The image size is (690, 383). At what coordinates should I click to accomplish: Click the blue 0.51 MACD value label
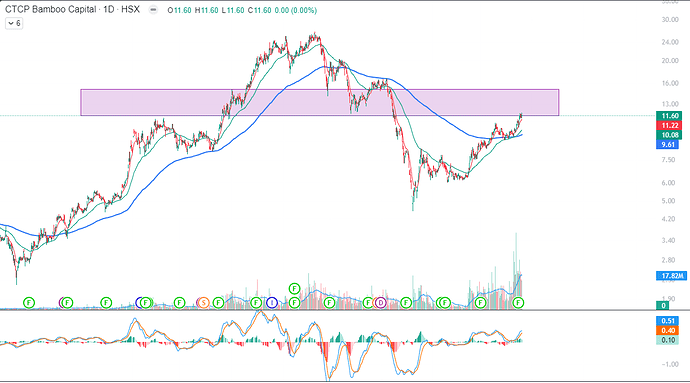point(667,320)
